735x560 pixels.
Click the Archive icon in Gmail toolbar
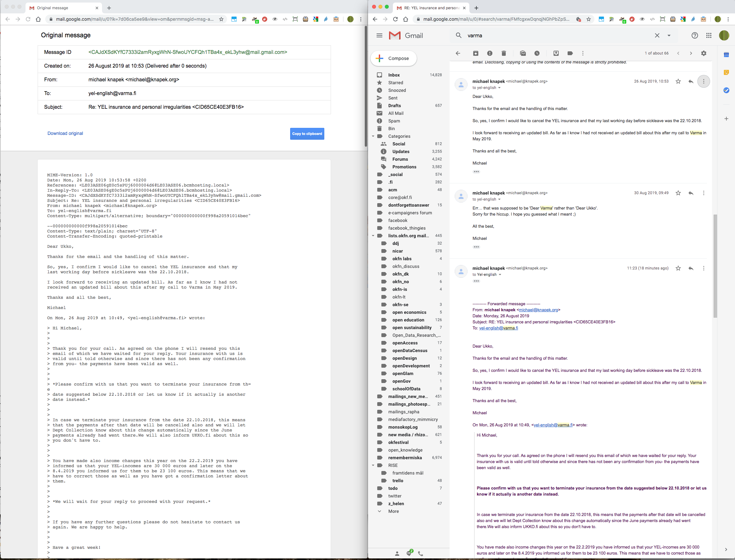[x=476, y=53]
